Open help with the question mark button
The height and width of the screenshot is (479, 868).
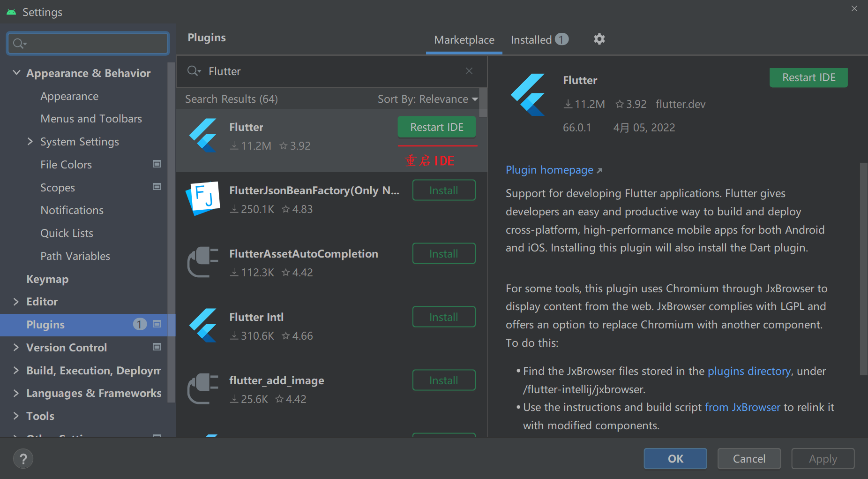(x=23, y=458)
